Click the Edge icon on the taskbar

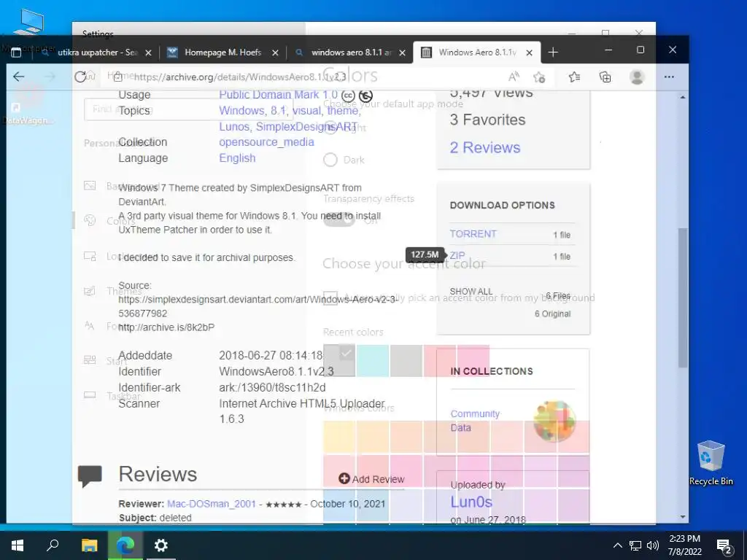(x=125, y=545)
